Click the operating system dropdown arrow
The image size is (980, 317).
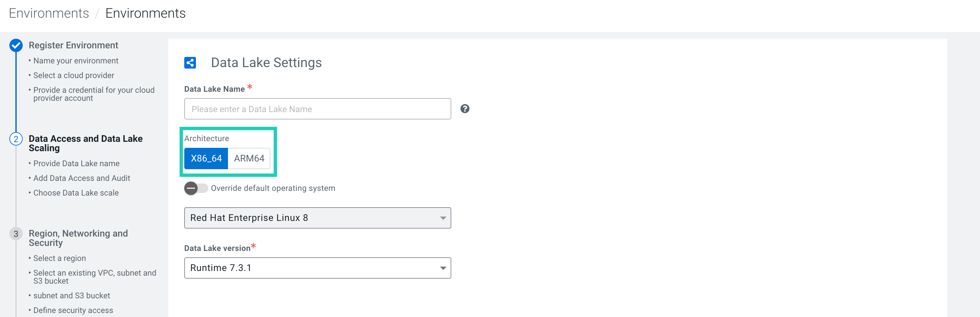[443, 218]
